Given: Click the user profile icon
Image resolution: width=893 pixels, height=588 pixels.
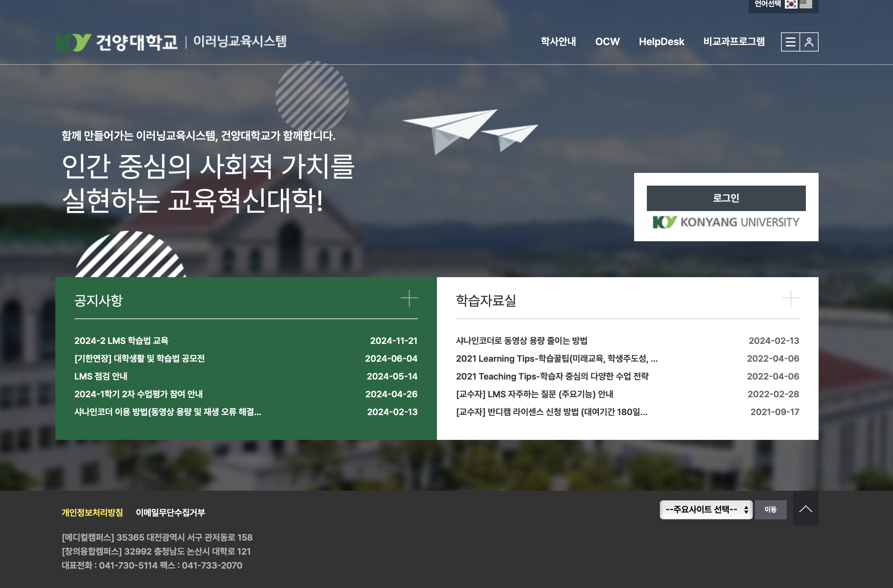Looking at the screenshot, I should (809, 42).
